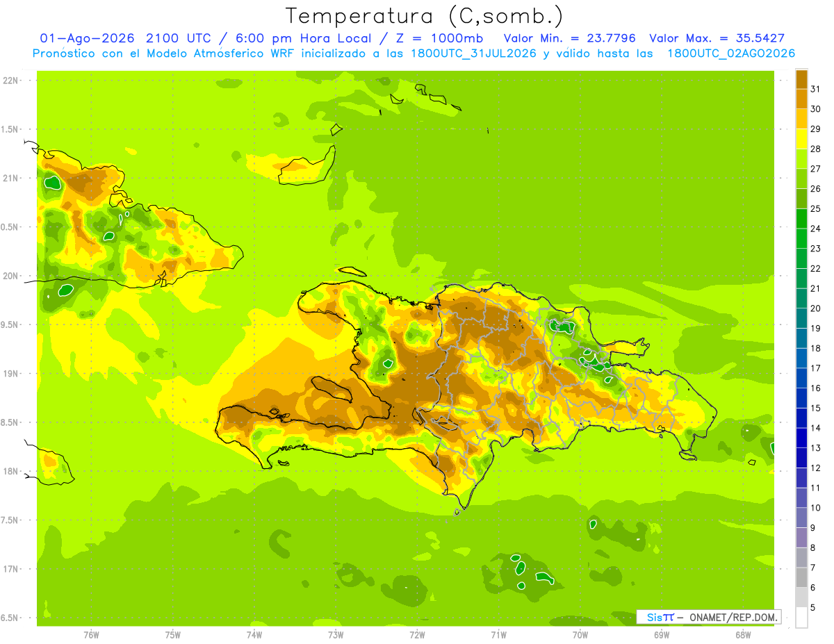The width and height of the screenshot is (834, 644).
Task: Click the '19N' latitude label
Action: coord(10,374)
